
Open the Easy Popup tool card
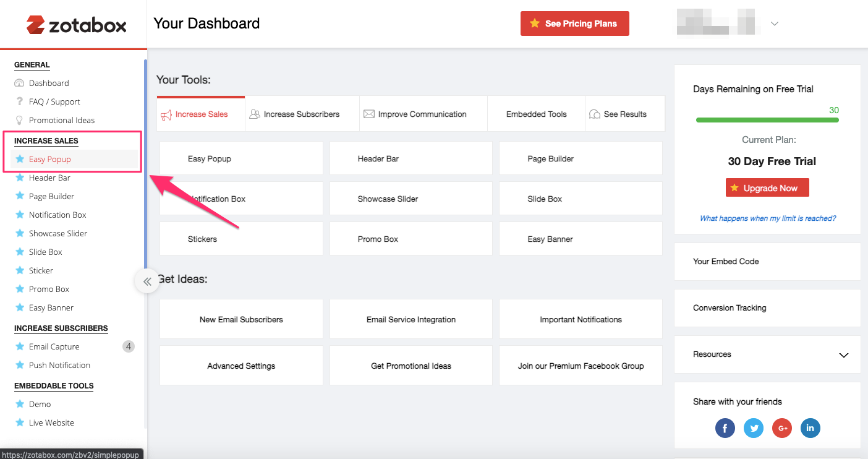[x=241, y=158]
